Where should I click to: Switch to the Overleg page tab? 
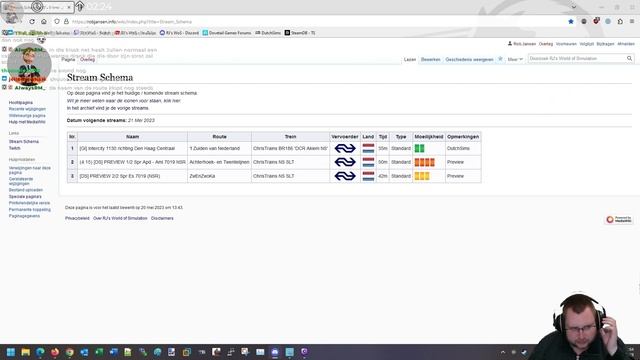click(87, 59)
